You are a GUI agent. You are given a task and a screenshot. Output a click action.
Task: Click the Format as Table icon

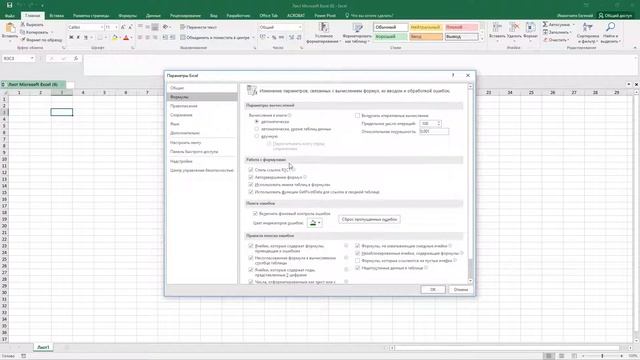click(358, 28)
